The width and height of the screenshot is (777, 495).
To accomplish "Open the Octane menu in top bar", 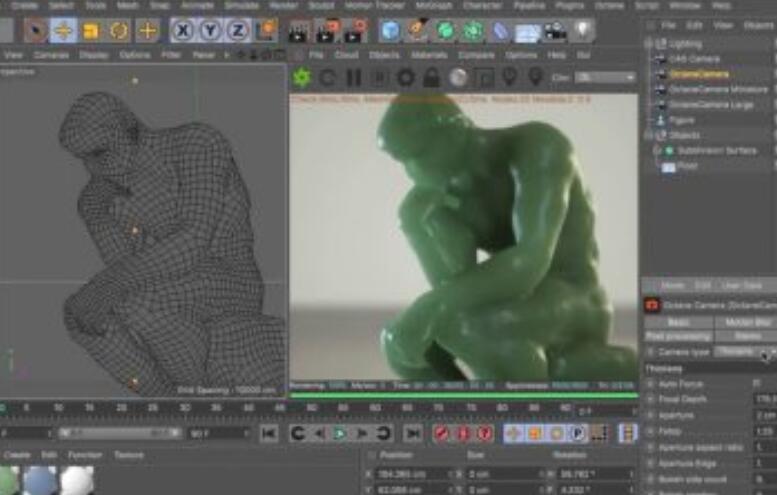I will tap(609, 5).
